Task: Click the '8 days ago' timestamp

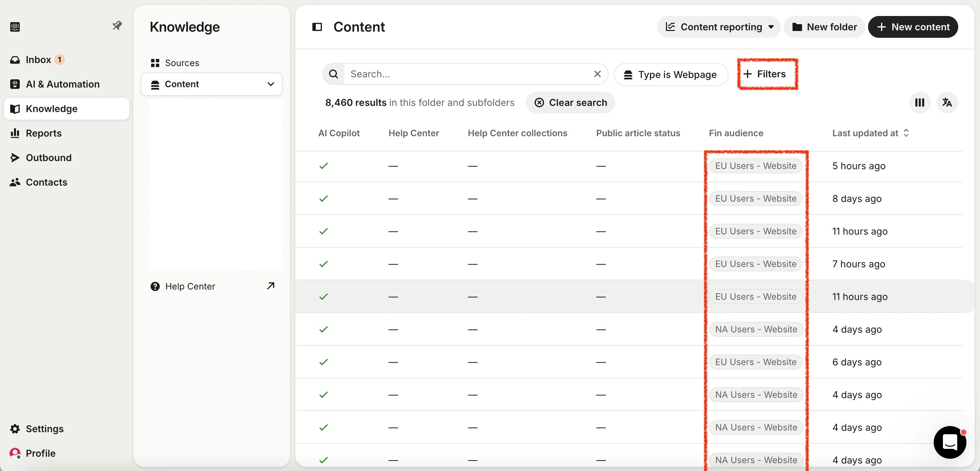Action: pos(857,199)
